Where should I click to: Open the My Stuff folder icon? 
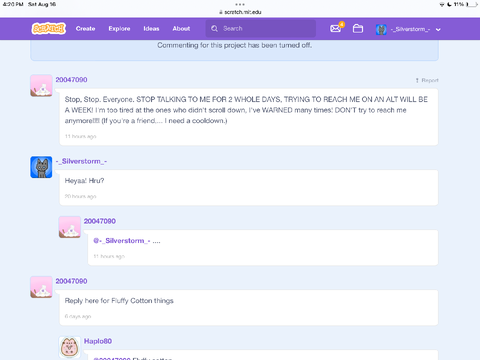(x=358, y=29)
